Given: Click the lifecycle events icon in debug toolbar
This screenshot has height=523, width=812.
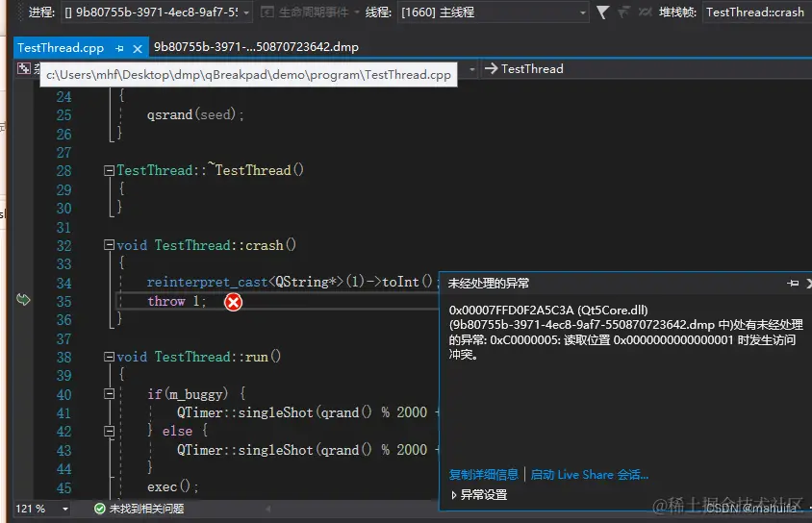Looking at the screenshot, I should tap(266, 12).
